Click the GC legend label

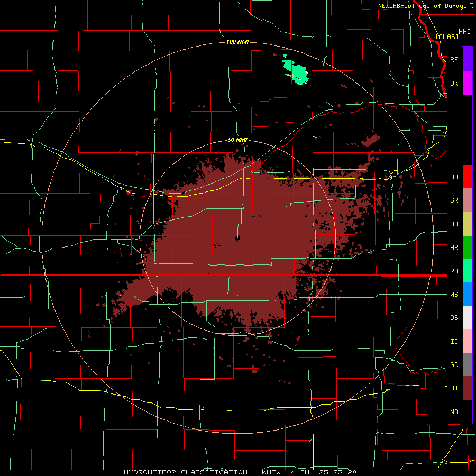[x=454, y=365]
